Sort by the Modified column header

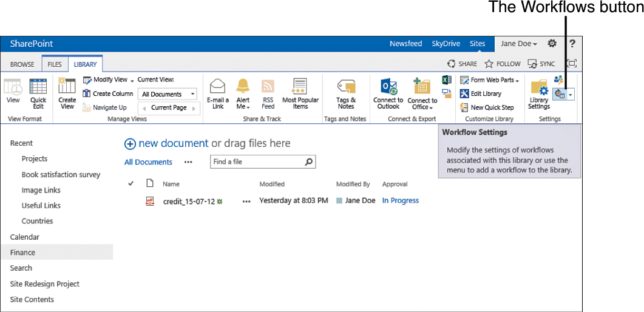point(272,185)
